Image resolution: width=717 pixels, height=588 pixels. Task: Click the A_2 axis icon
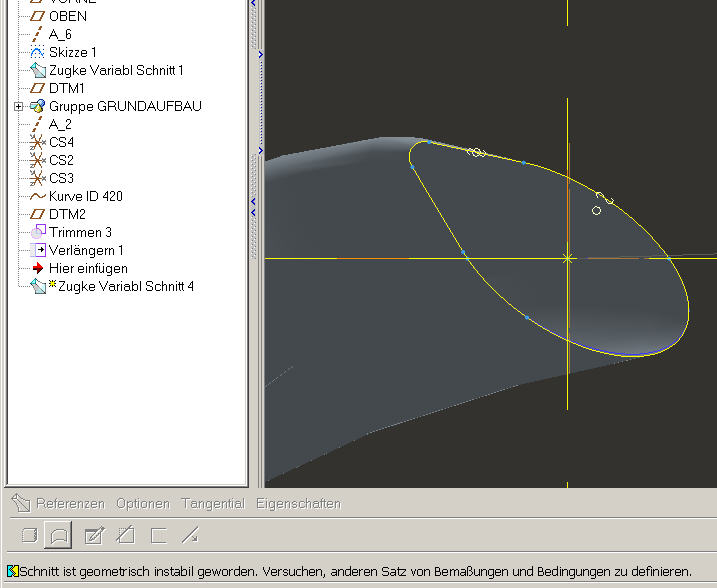point(37,124)
